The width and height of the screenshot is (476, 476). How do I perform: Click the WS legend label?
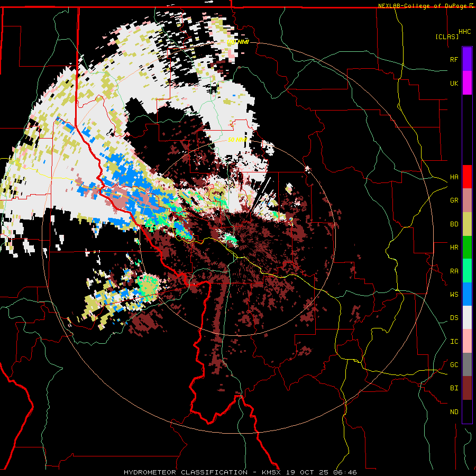click(454, 294)
